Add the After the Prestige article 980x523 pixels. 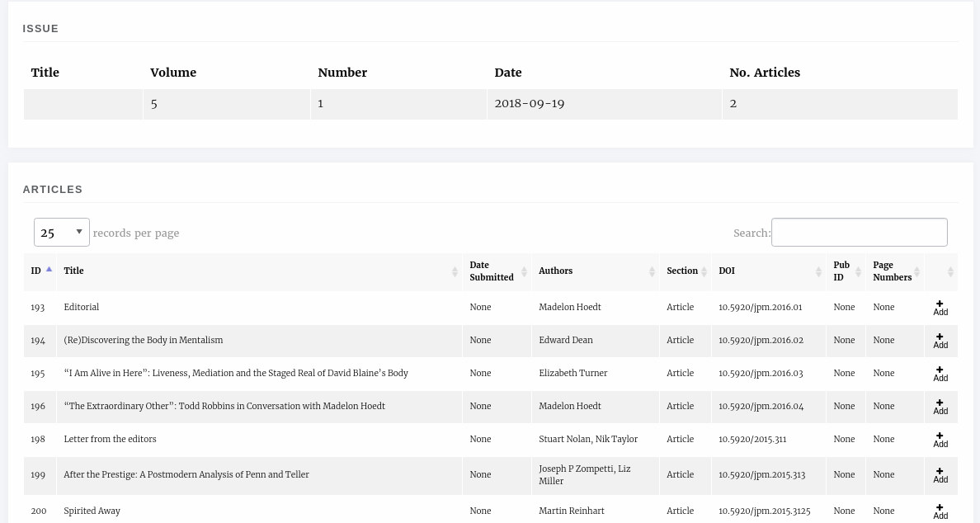(x=940, y=475)
